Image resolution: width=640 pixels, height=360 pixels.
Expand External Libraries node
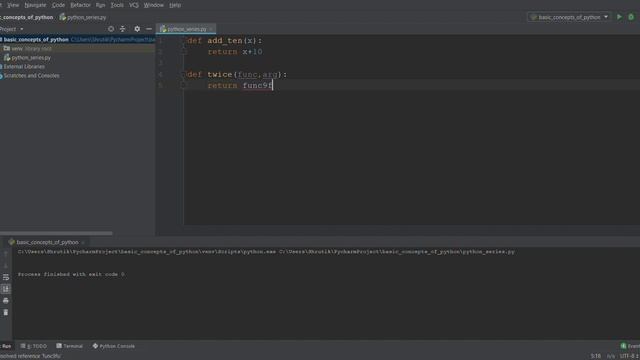pyautogui.click(x=24, y=67)
